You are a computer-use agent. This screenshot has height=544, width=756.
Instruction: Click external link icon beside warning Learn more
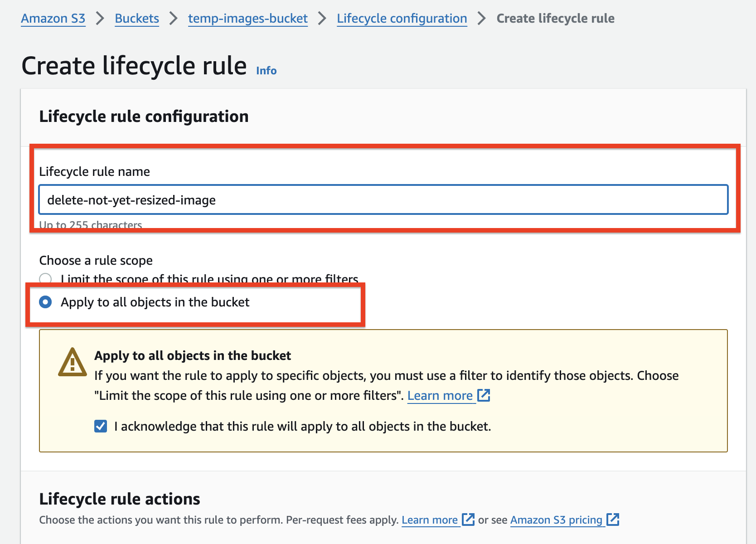click(484, 395)
